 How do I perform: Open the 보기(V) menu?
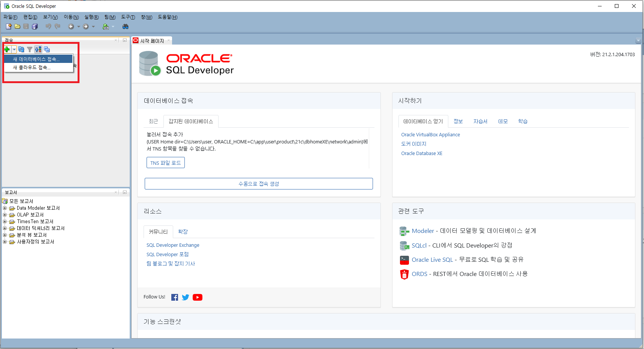51,17
